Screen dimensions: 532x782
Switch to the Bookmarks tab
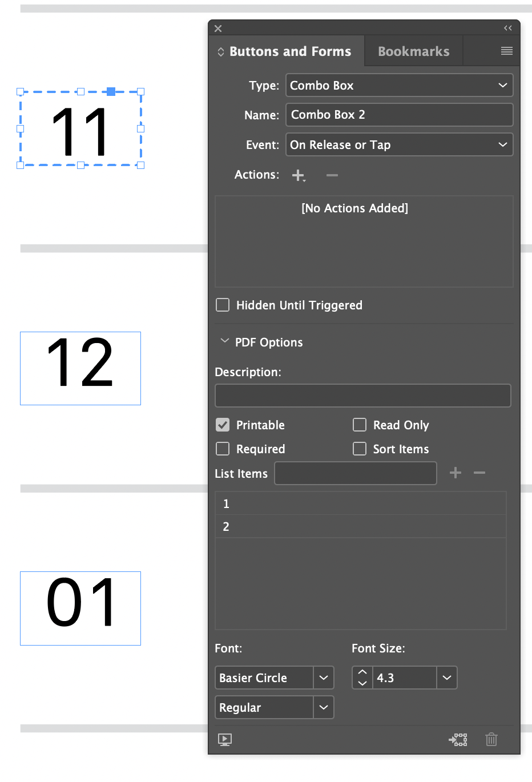click(413, 51)
